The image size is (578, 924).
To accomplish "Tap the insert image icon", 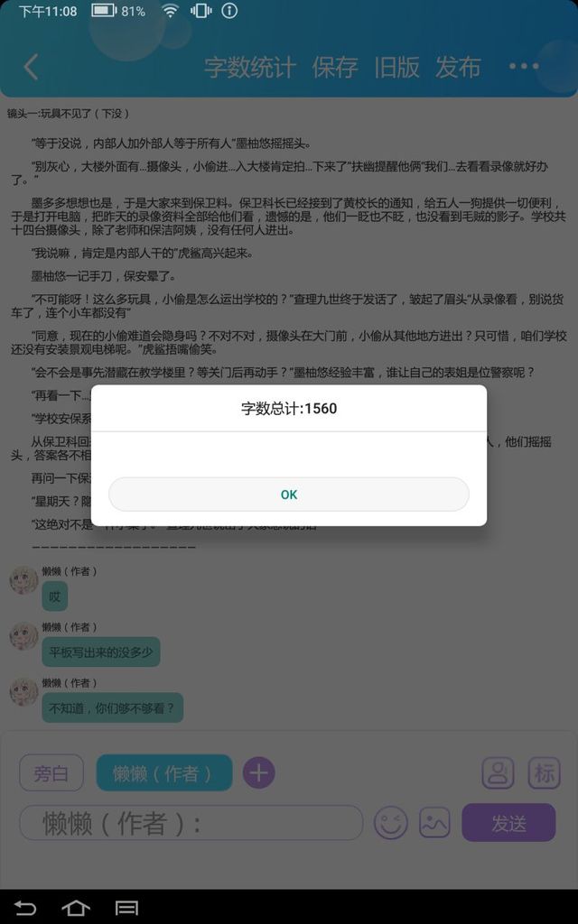I will pos(434,822).
